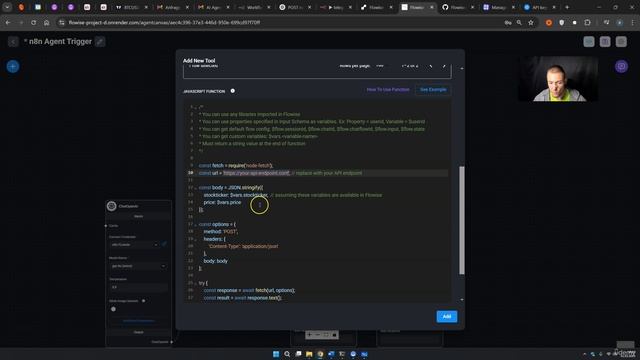Fold the const body block at line 12

click(195, 188)
